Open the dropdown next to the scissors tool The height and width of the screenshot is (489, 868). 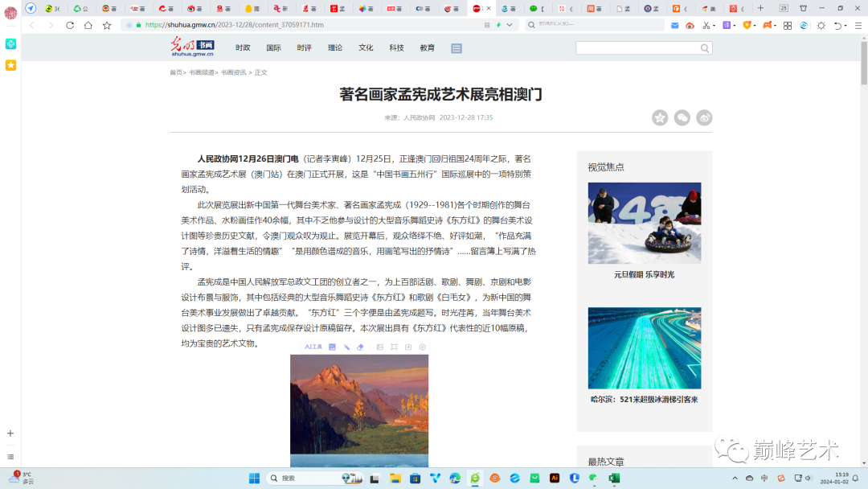click(x=714, y=25)
